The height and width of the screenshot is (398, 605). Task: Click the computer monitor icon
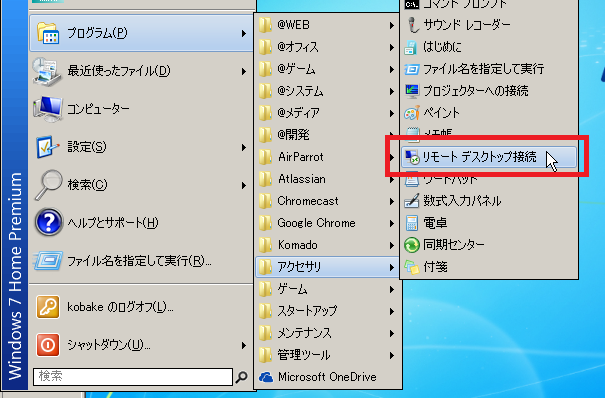tap(48, 108)
